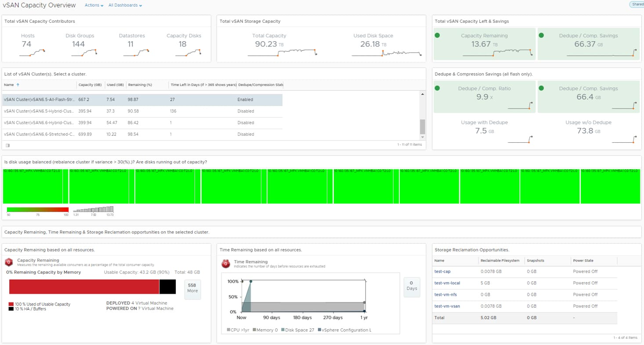Screen dimensions: 644x345
Task: Click the CPU >1yr legend marker
Action: tap(228, 330)
